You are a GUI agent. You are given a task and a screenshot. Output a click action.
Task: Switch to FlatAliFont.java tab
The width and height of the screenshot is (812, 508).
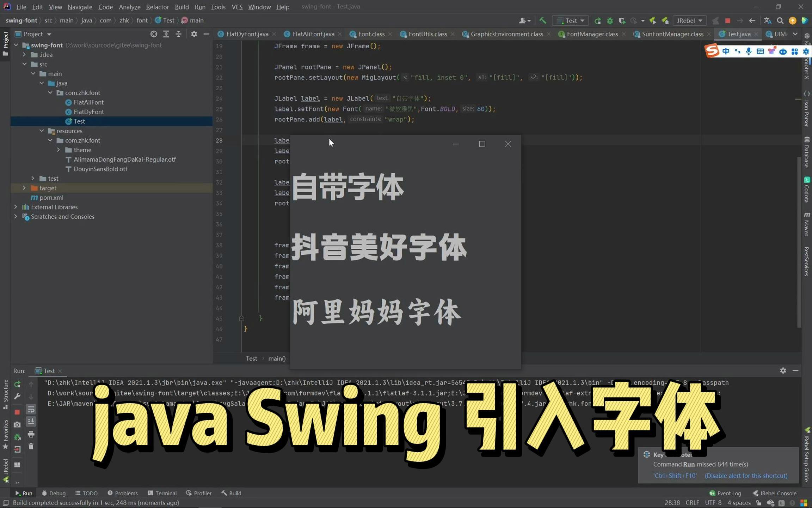tap(313, 34)
